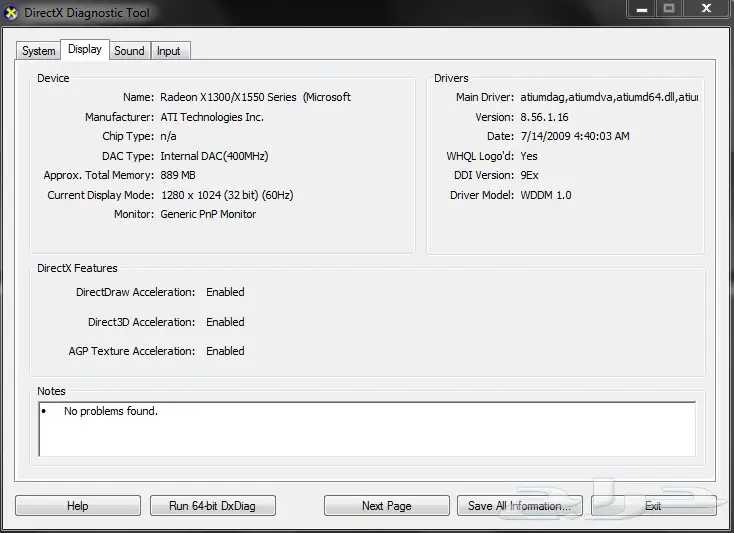
Task: Click the Chip Type value 'n/a'
Action: 169,136
